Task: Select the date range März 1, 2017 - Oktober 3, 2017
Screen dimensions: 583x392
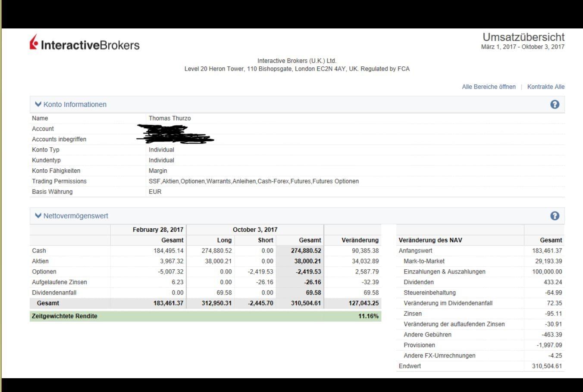Action: tap(523, 47)
